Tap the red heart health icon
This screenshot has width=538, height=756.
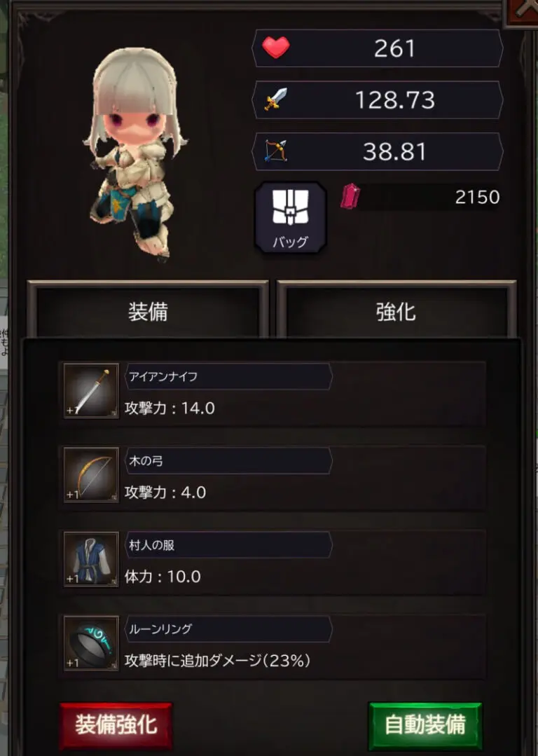(x=276, y=47)
